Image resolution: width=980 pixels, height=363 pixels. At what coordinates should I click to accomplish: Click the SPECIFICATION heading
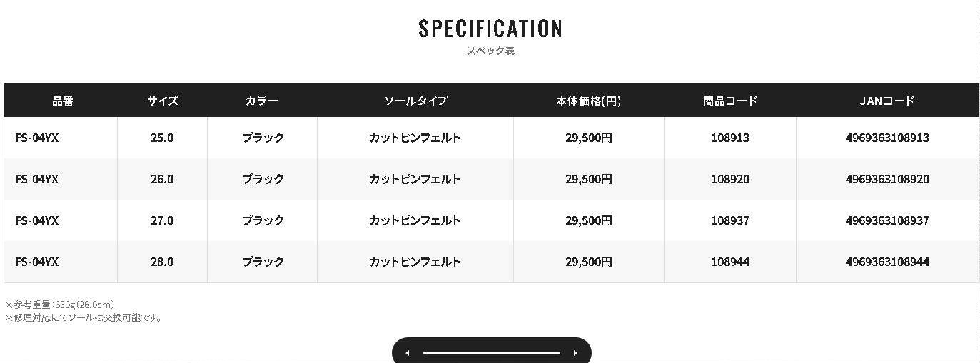coord(490,29)
